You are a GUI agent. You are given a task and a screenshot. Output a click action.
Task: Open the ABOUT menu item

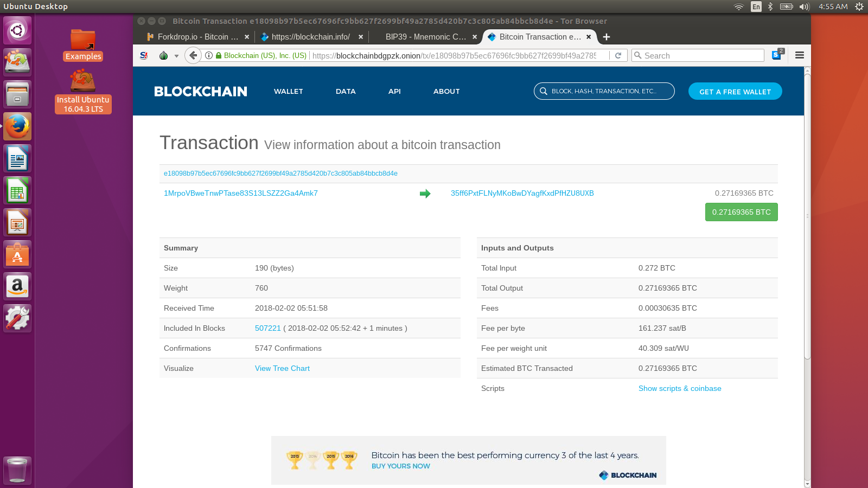pos(446,91)
